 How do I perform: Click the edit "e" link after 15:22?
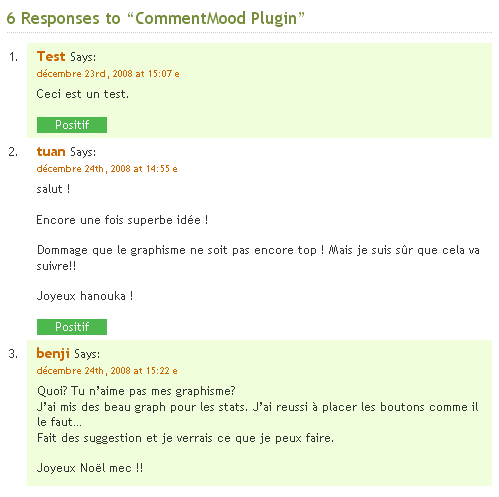click(175, 371)
